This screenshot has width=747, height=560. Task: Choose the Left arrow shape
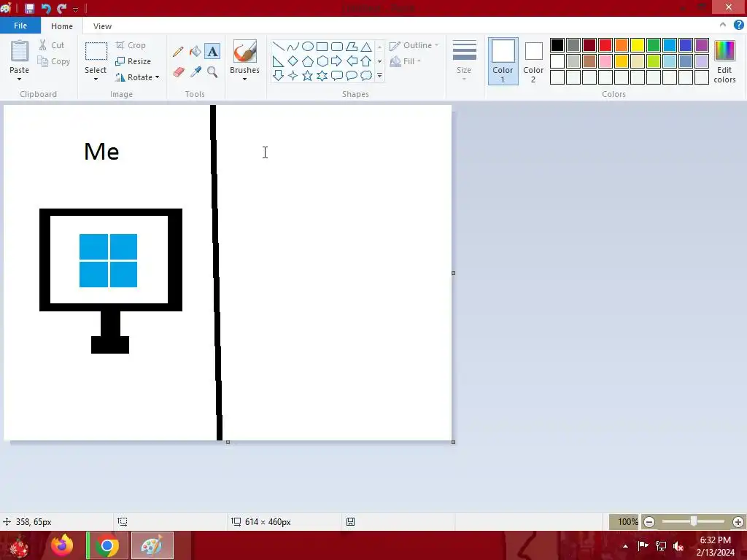352,61
